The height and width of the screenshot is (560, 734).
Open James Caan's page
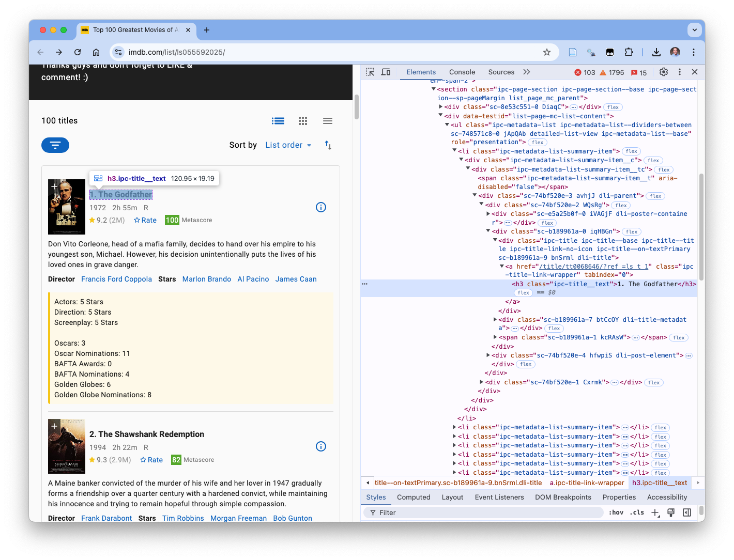pyautogui.click(x=296, y=279)
